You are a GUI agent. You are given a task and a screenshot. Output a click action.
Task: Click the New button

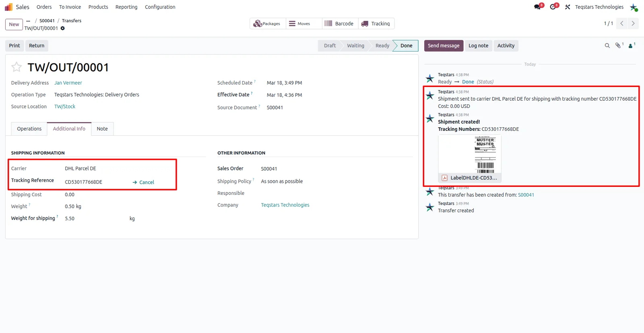coord(14,25)
